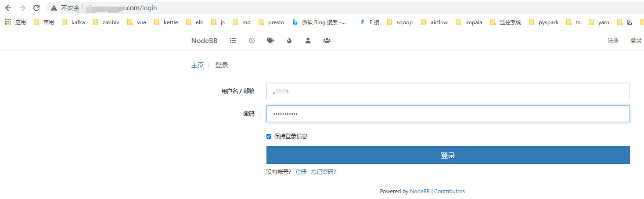Viewport: 644px width, 199px height.
Task: Open the recent topics clock icon
Action: click(x=252, y=40)
